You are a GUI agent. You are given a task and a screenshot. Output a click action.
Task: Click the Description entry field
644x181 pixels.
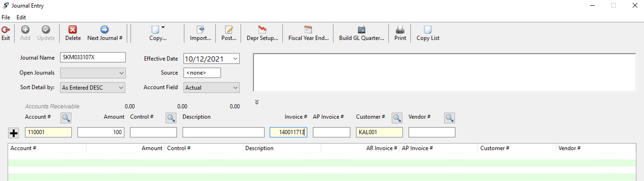coord(223,132)
